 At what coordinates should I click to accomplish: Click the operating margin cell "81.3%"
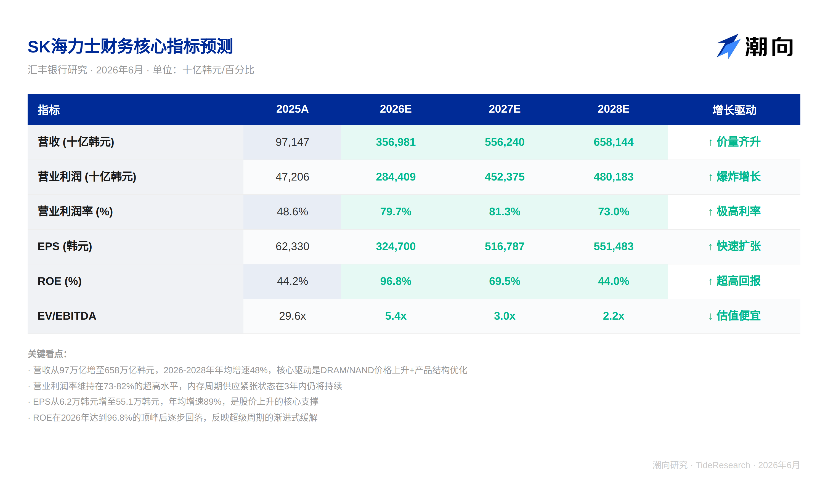pos(505,212)
